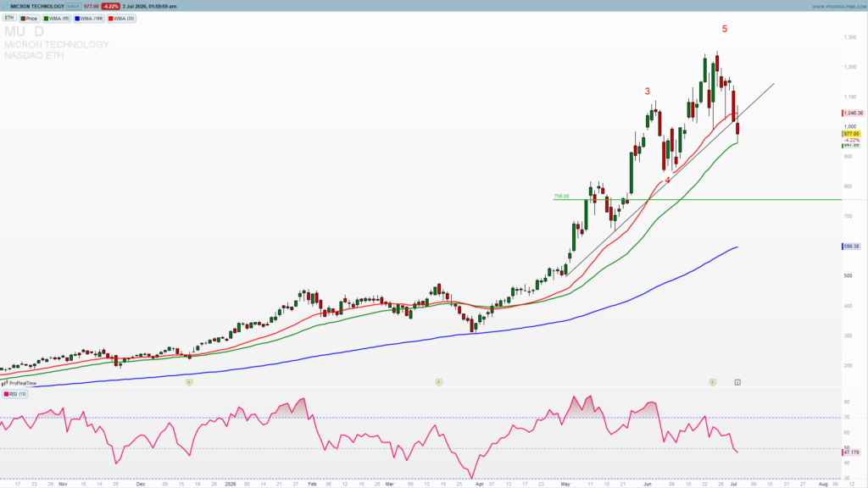Open the DAILY timeframe selector
Screen dimensions: 868x488
(73, 6)
